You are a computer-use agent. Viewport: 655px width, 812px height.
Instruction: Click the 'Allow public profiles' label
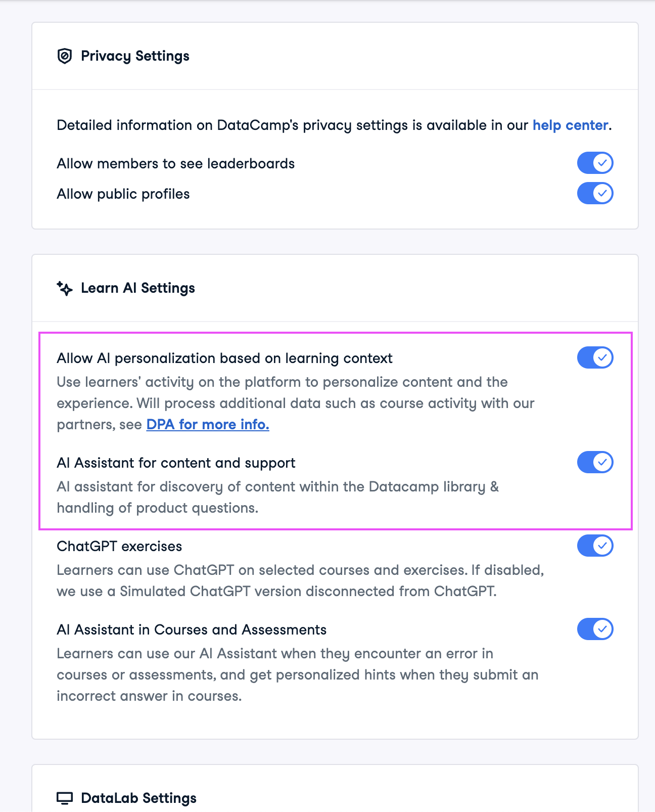123,194
